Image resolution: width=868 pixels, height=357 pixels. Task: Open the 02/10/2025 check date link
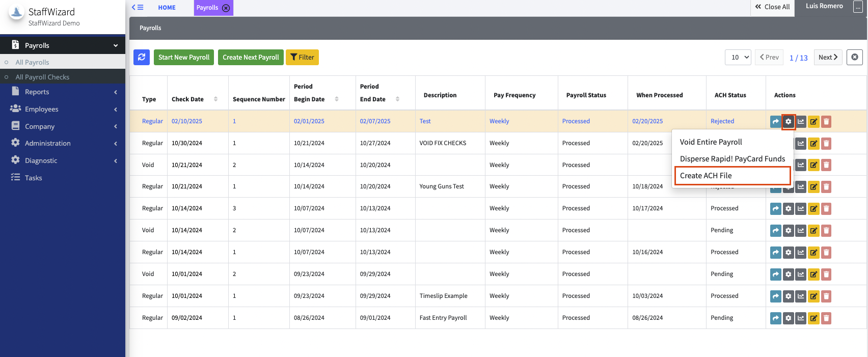(187, 121)
